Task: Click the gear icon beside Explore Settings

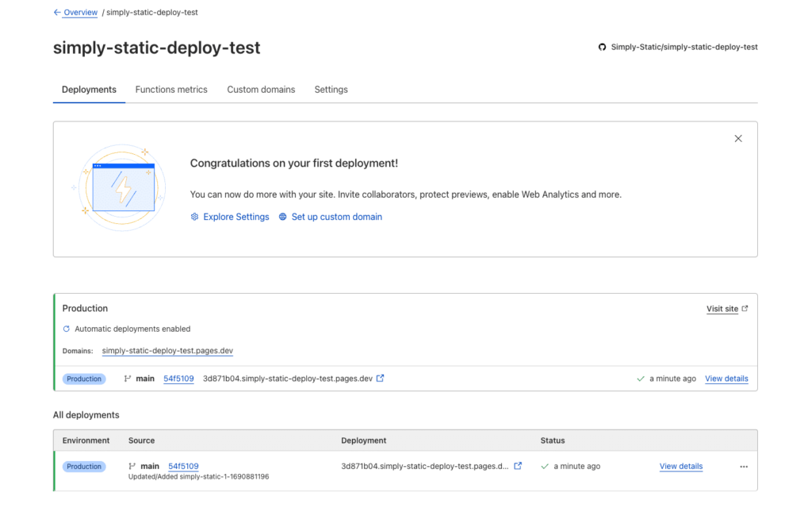Action: click(194, 217)
